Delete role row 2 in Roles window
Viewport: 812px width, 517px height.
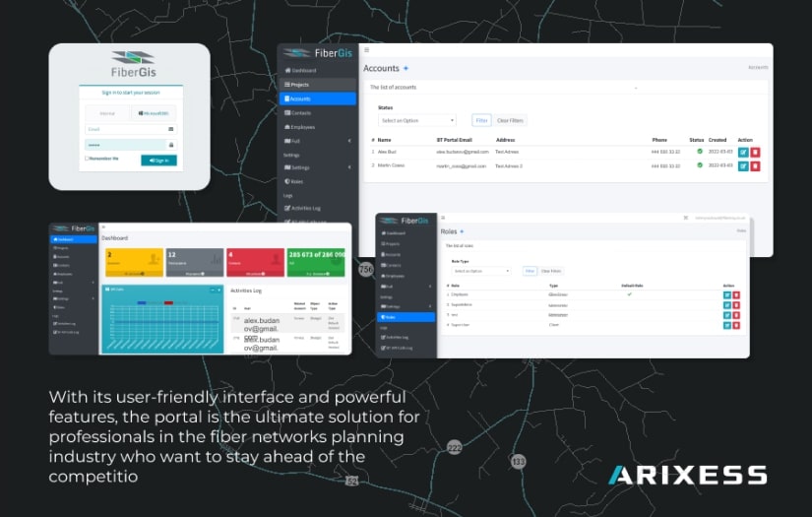point(736,305)
